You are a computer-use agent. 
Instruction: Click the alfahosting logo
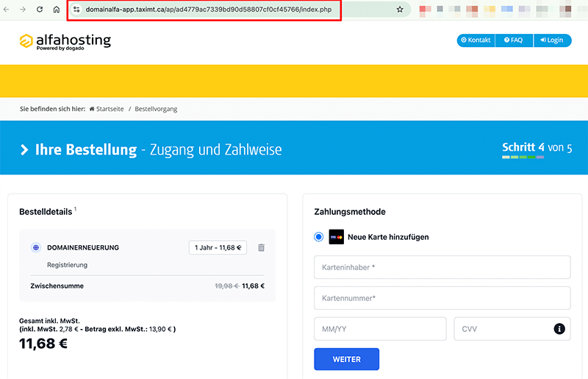click(65, 41)
